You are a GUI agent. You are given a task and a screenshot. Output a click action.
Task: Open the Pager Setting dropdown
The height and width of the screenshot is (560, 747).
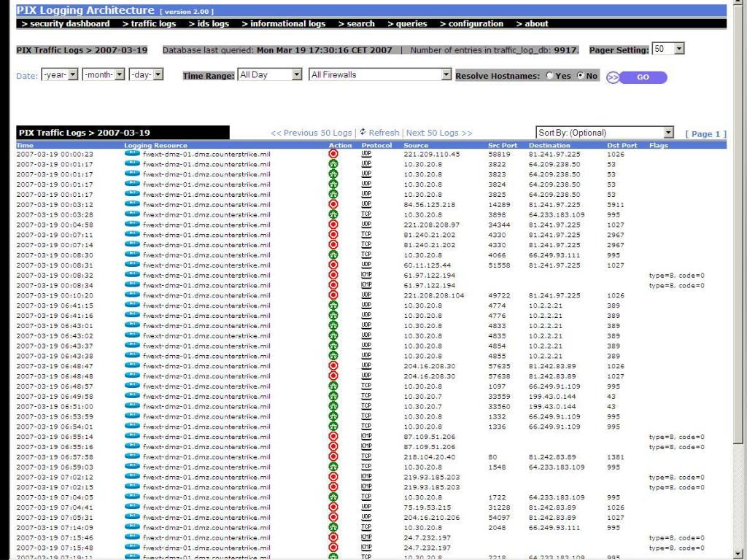click(668, 49)
